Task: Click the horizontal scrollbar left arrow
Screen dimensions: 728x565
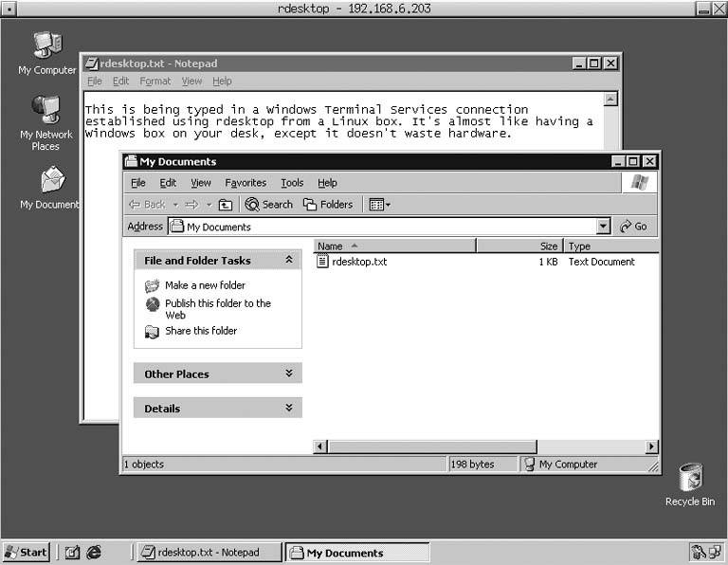Action: (x=319, y=447)
